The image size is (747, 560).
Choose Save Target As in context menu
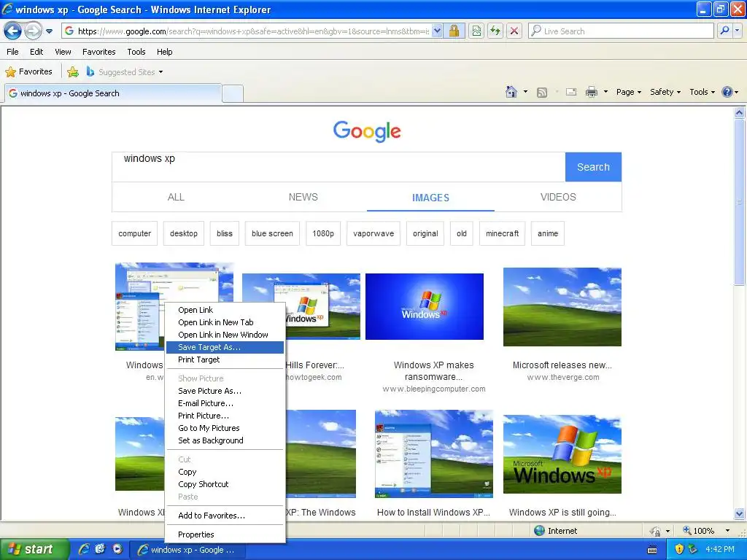(225, 347)
